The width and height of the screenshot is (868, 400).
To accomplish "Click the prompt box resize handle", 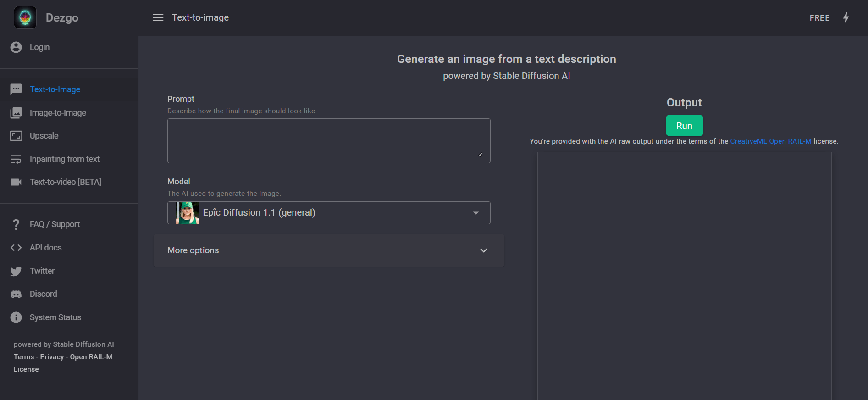I will click(x=480, y=155).
